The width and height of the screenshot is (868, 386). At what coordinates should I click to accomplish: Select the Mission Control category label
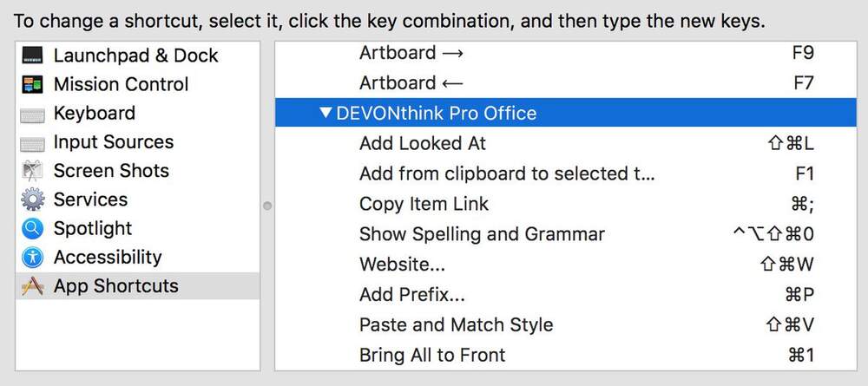tap(121, 84)
